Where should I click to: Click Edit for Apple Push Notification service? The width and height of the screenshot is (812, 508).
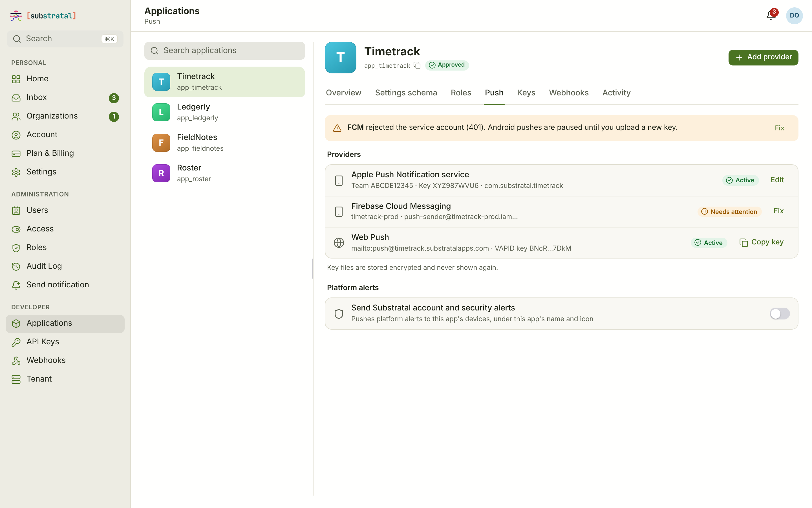(x=777, y=180)
